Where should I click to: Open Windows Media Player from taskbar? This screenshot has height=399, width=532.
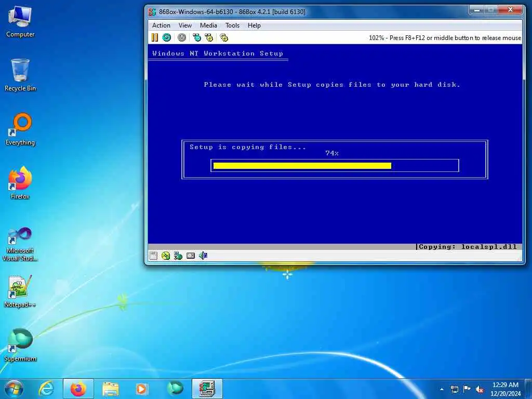pos(141,389)
